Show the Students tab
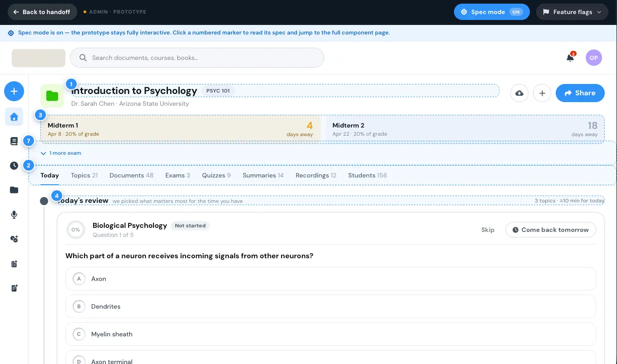 [367, 176]
